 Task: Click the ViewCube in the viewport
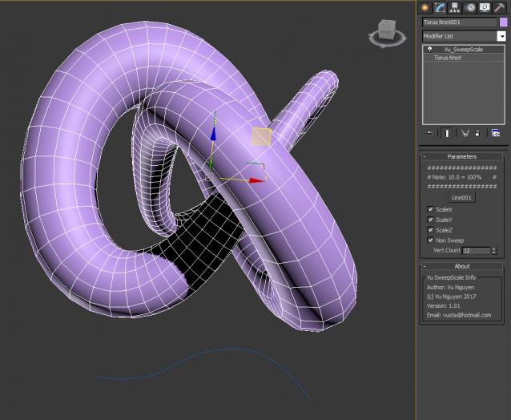point(384,32)
